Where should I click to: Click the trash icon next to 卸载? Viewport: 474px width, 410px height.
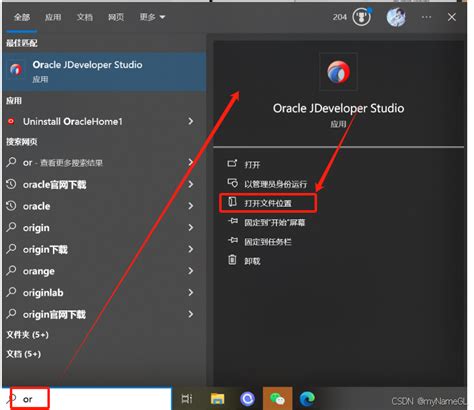232,260
